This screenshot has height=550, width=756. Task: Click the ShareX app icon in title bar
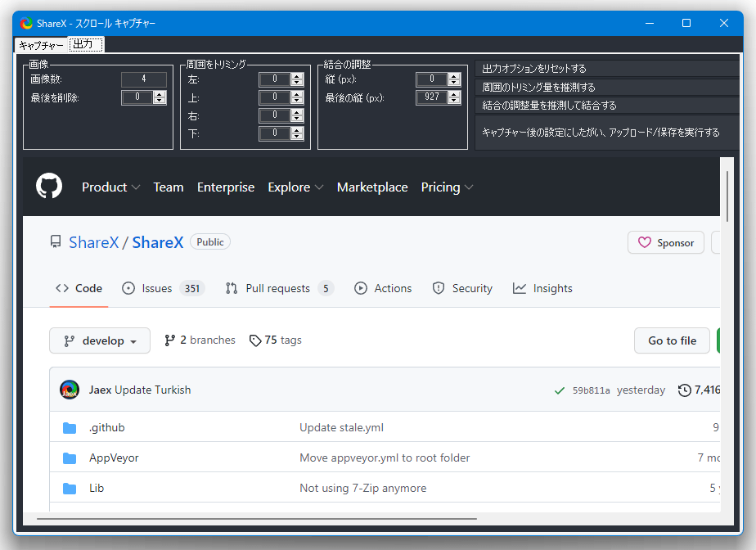tap(26, 23)
